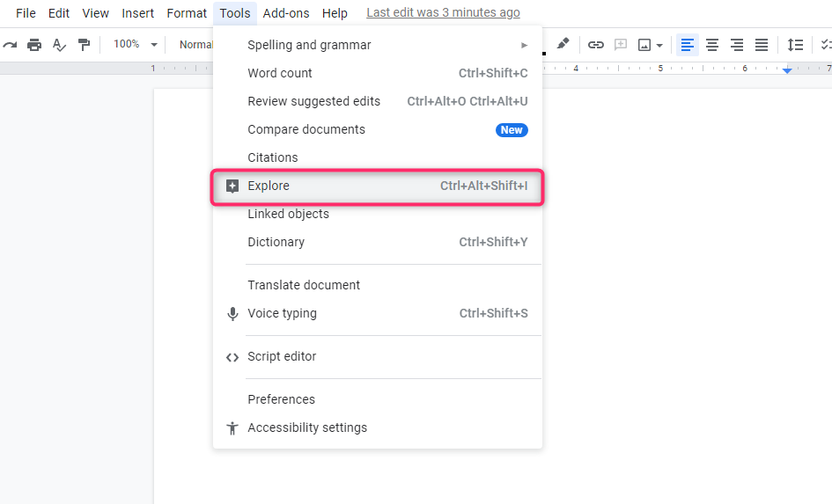Toggle justify text alignment
832x504 pixels.
click(762, 45)
